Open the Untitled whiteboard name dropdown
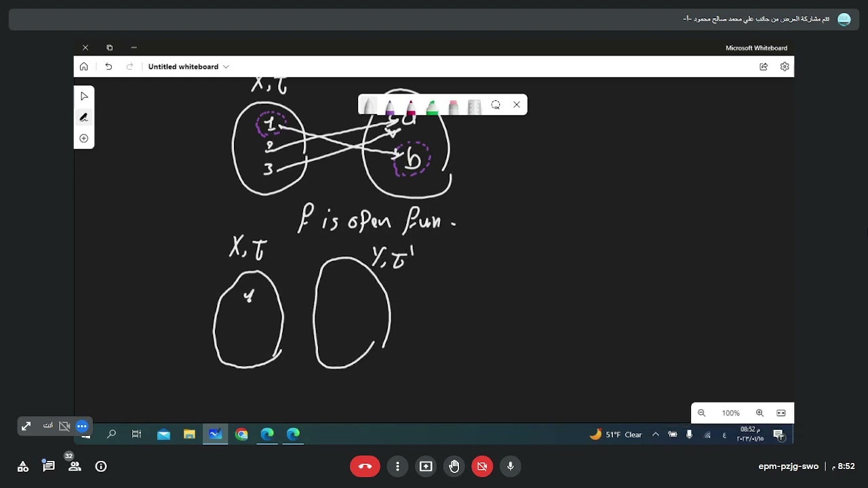Viewport: 868px width, 488px height. [189, 66]
